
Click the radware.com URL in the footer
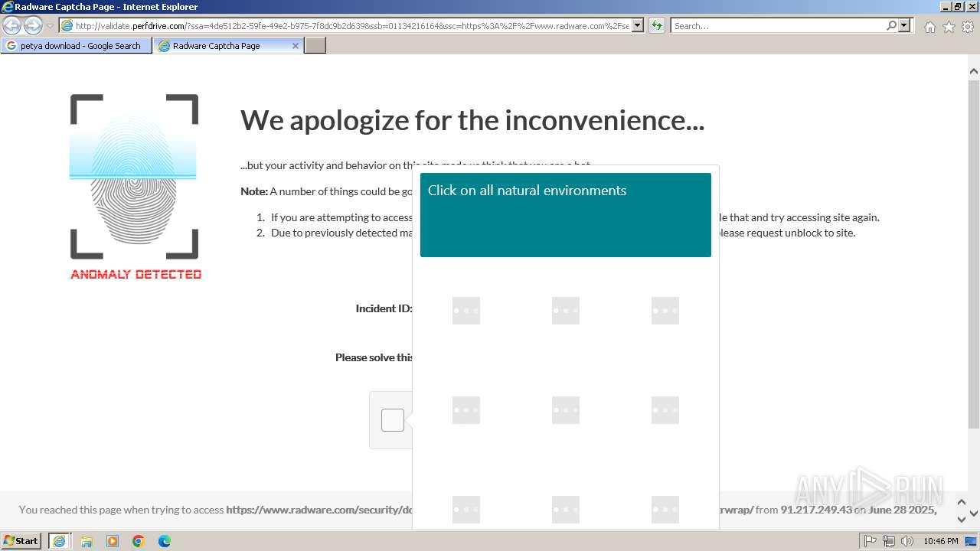point(319,510)
